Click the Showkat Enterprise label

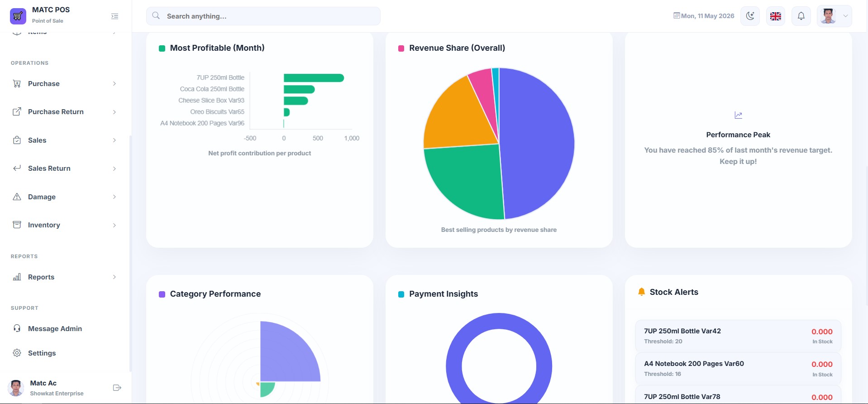point(57,394)
